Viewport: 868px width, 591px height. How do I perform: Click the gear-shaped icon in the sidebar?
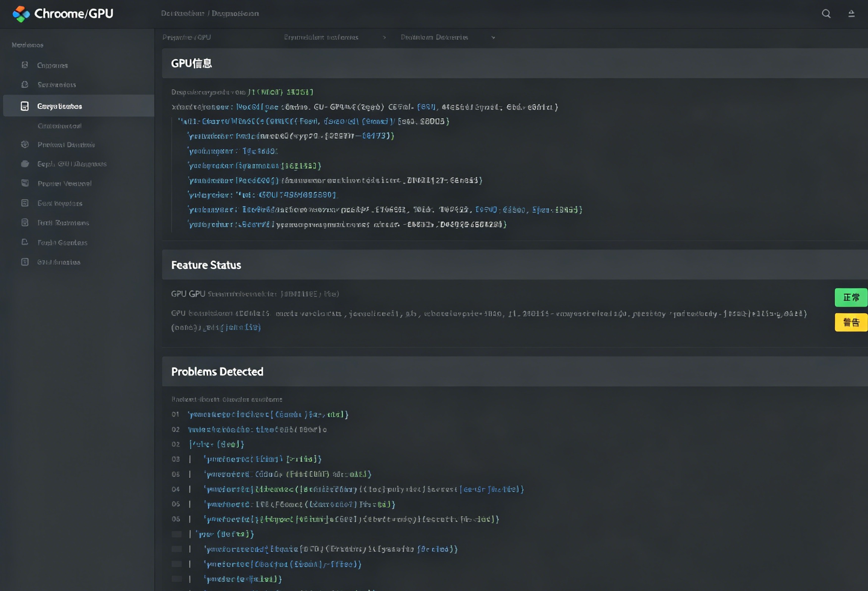pyautogui.click(x=25, y=144)
